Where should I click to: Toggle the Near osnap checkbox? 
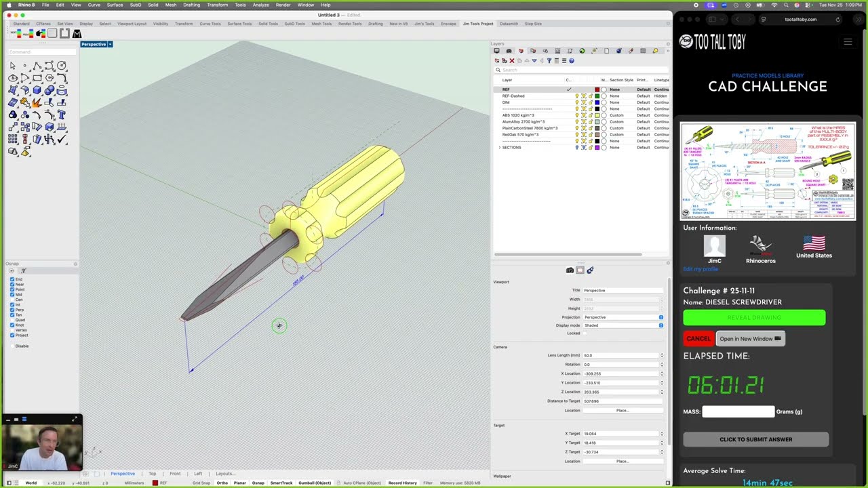(12, 285)
